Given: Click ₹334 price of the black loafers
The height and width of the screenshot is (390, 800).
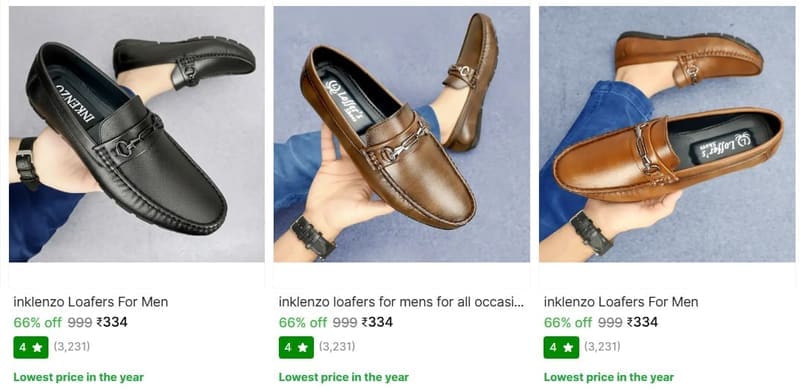Looking at the screenshot, I should pos(112,322).
